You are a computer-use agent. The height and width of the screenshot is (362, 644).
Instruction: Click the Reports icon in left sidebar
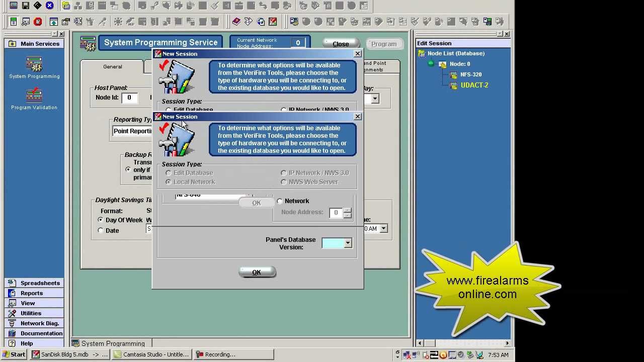point(12,293)
